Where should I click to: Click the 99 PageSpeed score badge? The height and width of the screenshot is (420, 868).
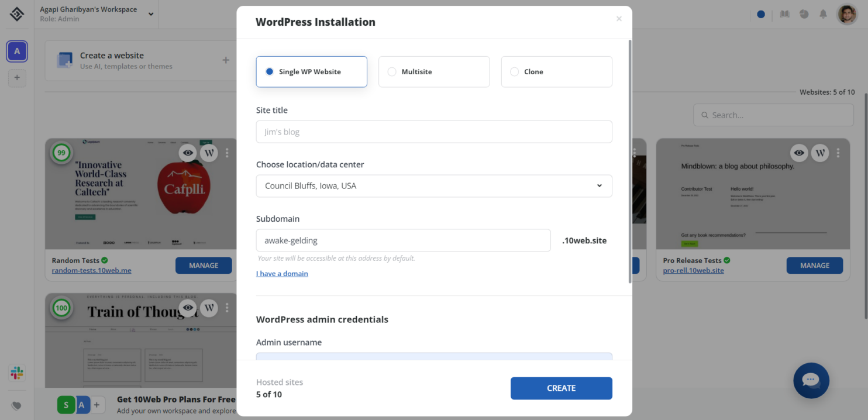click(x=61, y=153)
